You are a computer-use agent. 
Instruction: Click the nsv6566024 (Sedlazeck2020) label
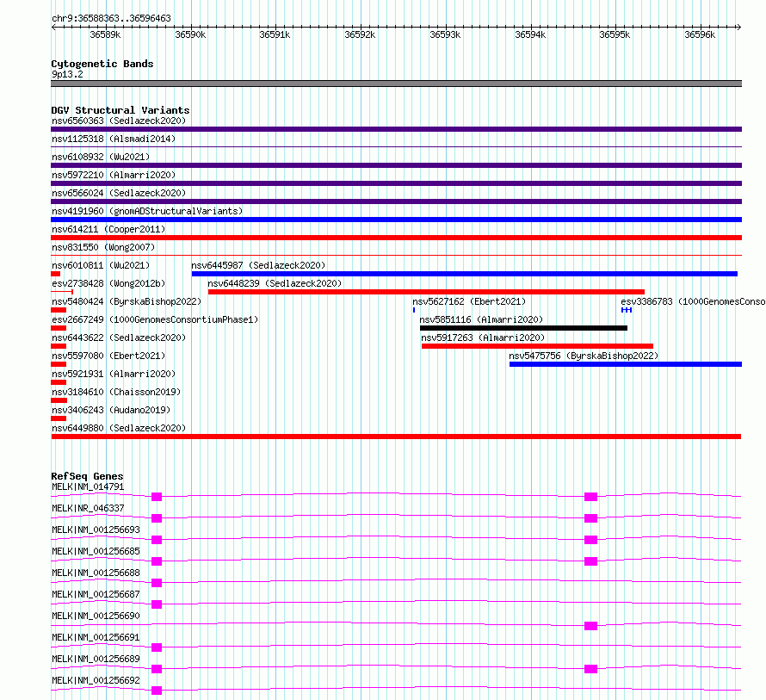pyautogui.click(x=119, y=193)
